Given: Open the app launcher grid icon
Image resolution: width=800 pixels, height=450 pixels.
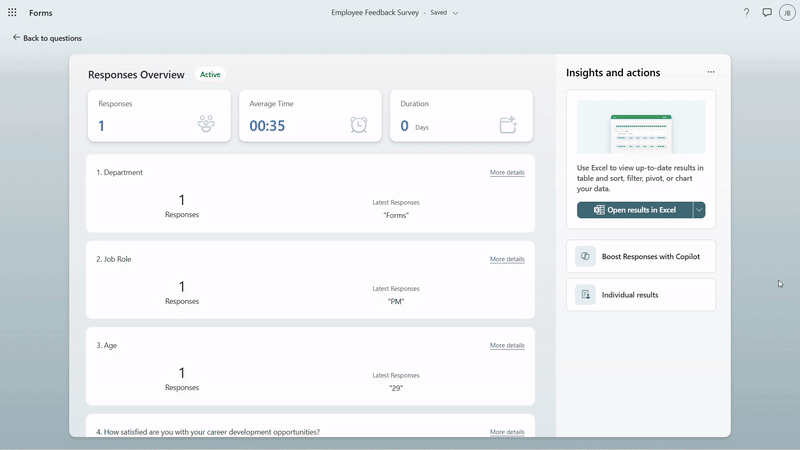Looking at the screenshot, I should [x=12, y=12].
